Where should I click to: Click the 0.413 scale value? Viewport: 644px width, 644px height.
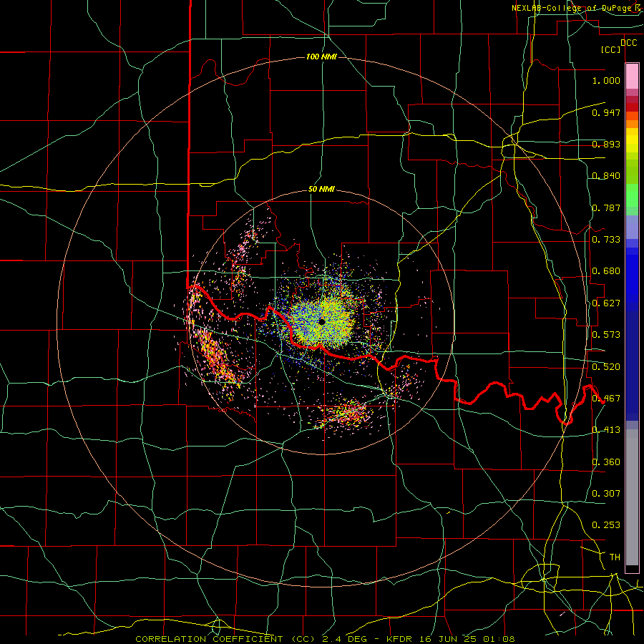pos(606,430)
